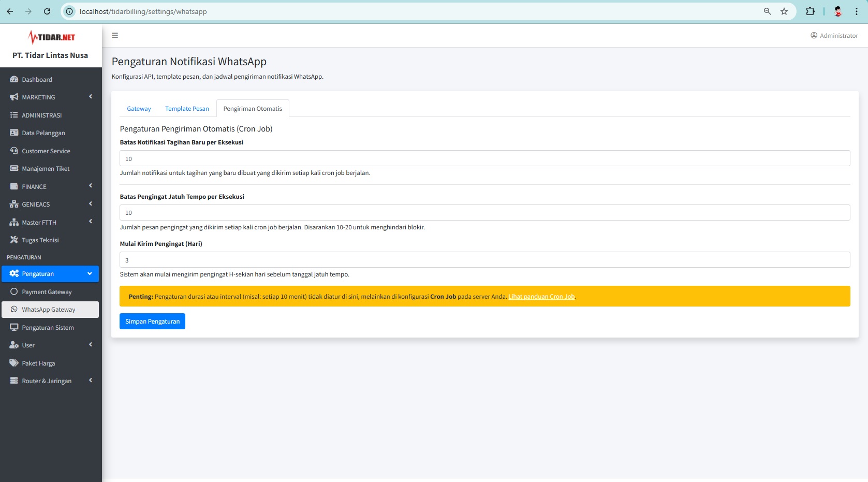
Task: Open the Lihat panduan Cron Job link
Action: point(541,297)
